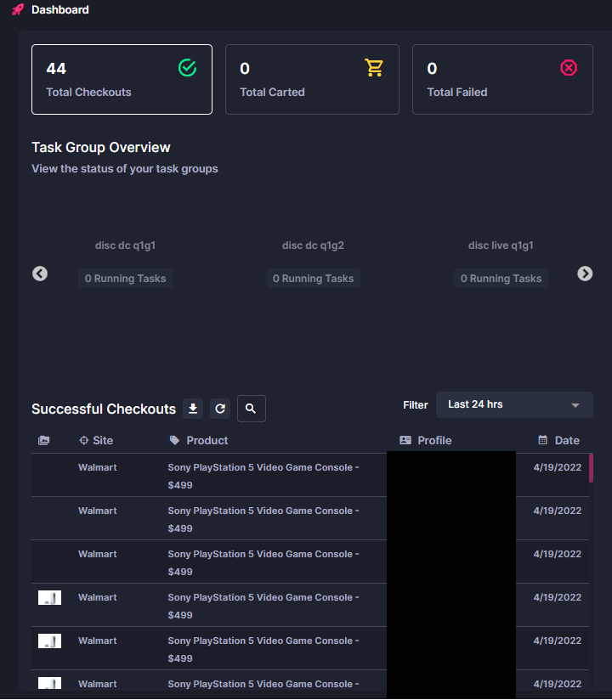Click the Profile column card icon
The image size is (612, 700).
coord(405,441)
